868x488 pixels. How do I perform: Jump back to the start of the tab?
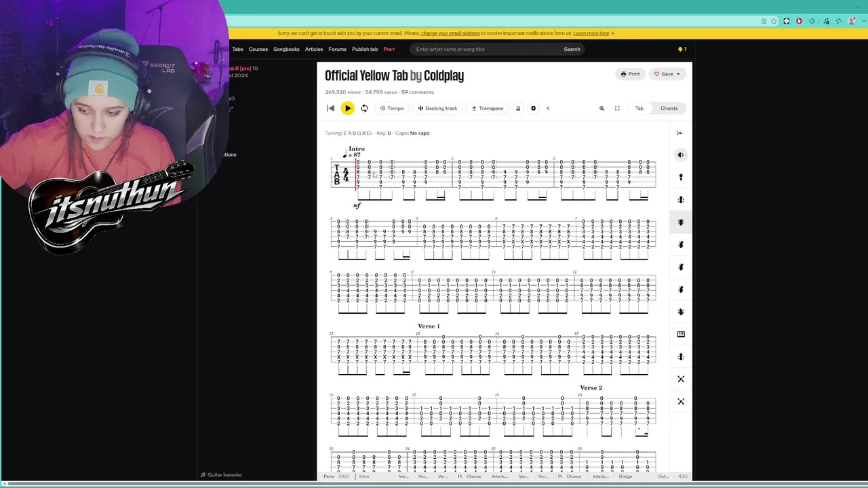pyautogui.click(x=330, y=108)
